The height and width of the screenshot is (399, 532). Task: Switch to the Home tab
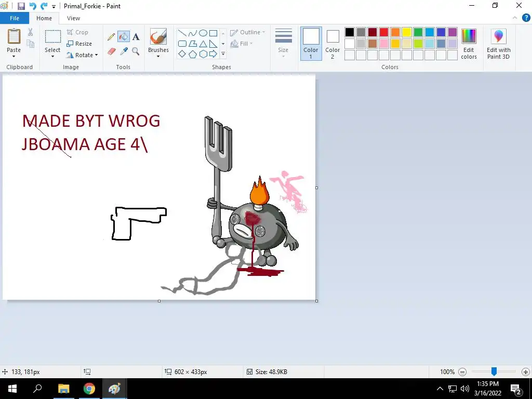(x=44, y=18)
